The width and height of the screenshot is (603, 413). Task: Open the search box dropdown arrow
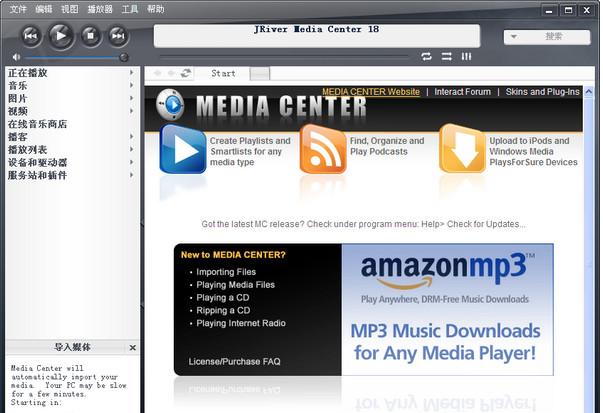coord(515,37)
